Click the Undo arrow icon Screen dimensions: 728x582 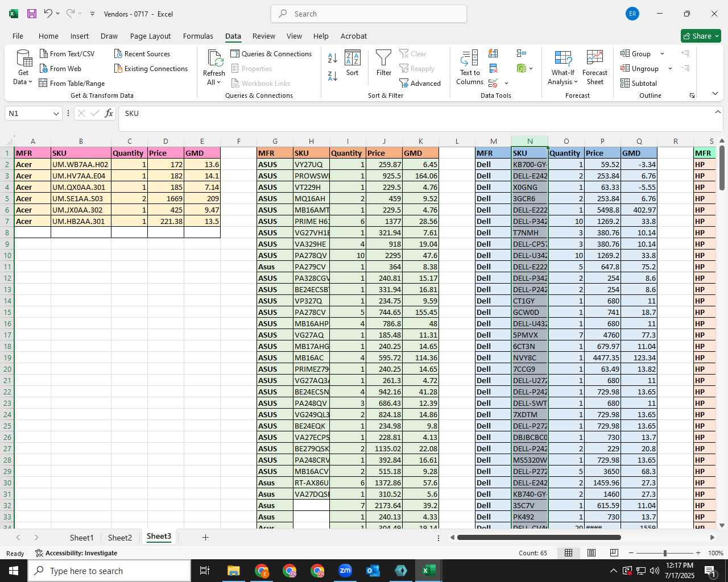pos(48,14)
